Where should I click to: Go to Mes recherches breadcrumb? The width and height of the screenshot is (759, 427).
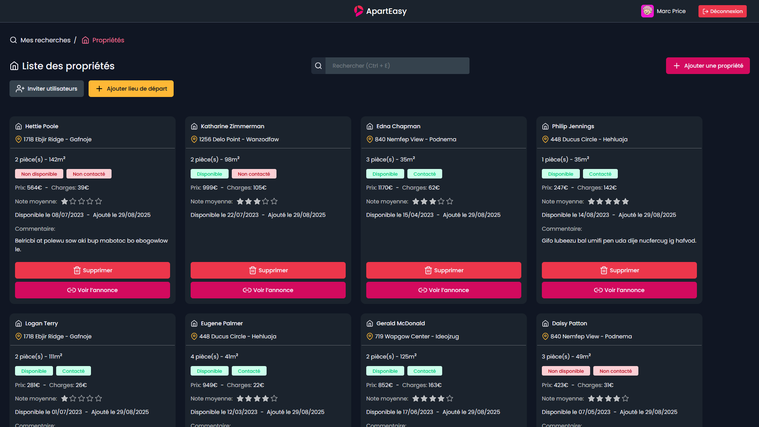(46, 40)
